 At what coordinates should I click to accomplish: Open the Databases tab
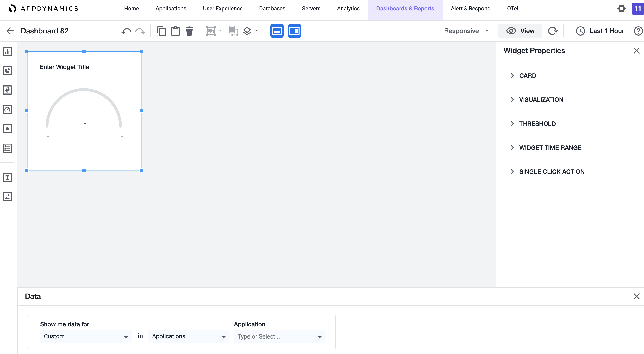pos(272,9)
